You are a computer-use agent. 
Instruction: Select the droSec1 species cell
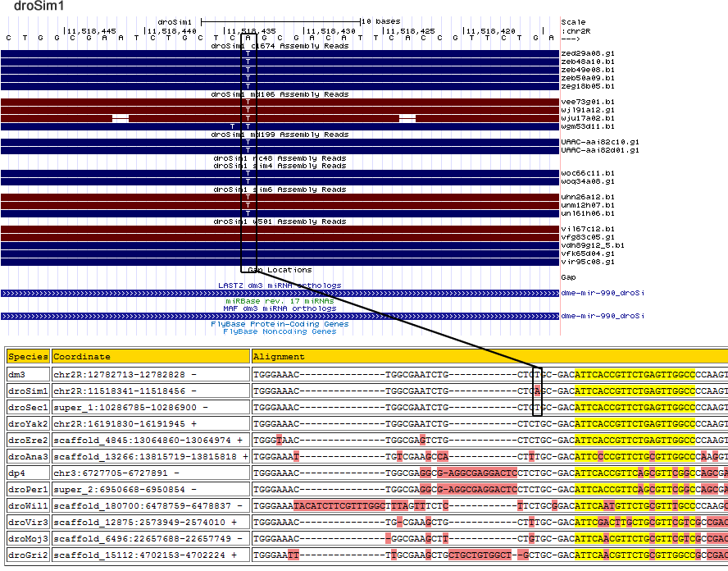pyautogui.click(x=28, y=408)
